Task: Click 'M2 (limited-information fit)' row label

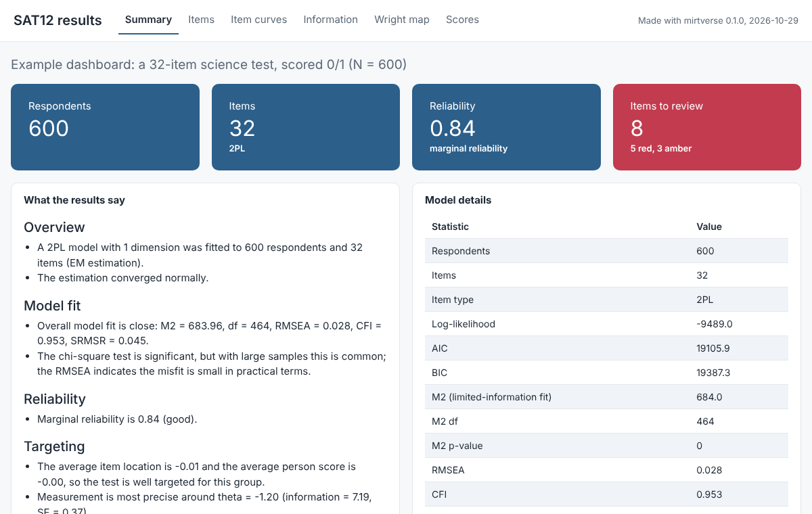Action: pyautogui.click(x=491, y=397)
